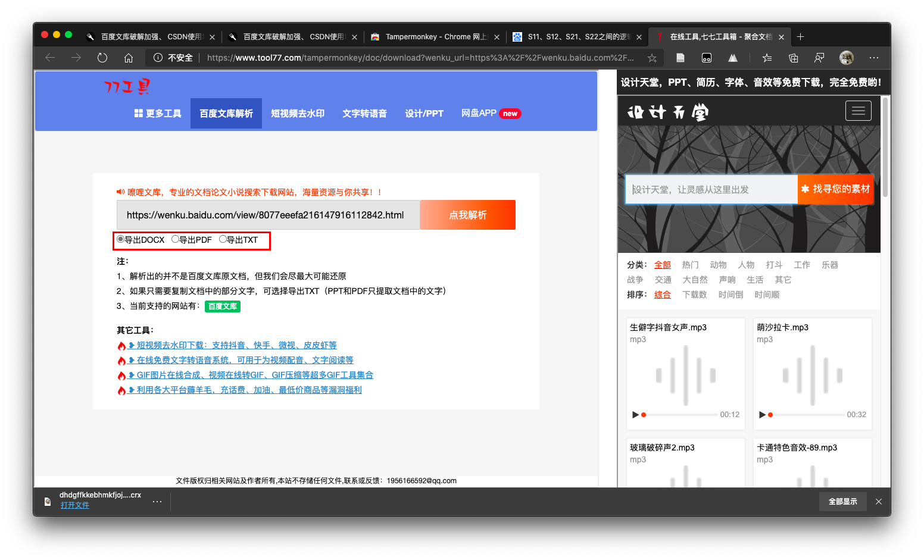924x560 pixels.
Task: Click the 全部显示 downloads button
Action: (x=843, y=502)
